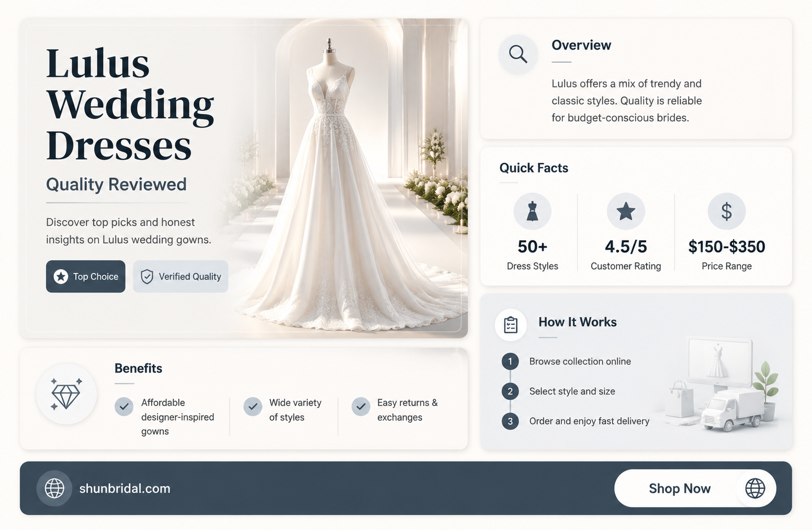Click the How It Works heading

click(x=578, y=322)
